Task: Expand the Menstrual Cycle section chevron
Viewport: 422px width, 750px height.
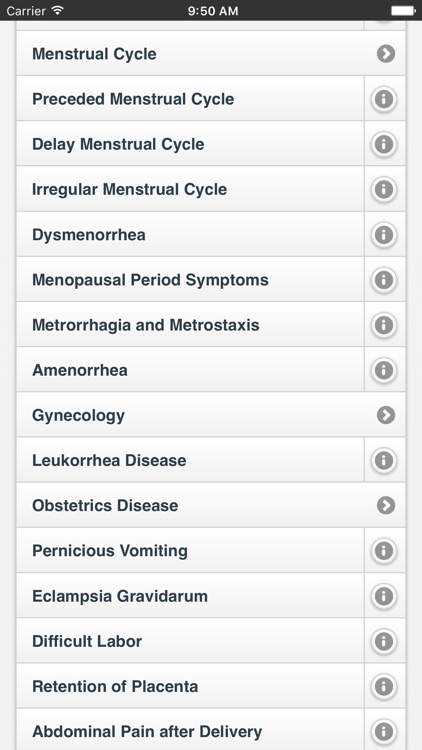Action: pos(386,54)
